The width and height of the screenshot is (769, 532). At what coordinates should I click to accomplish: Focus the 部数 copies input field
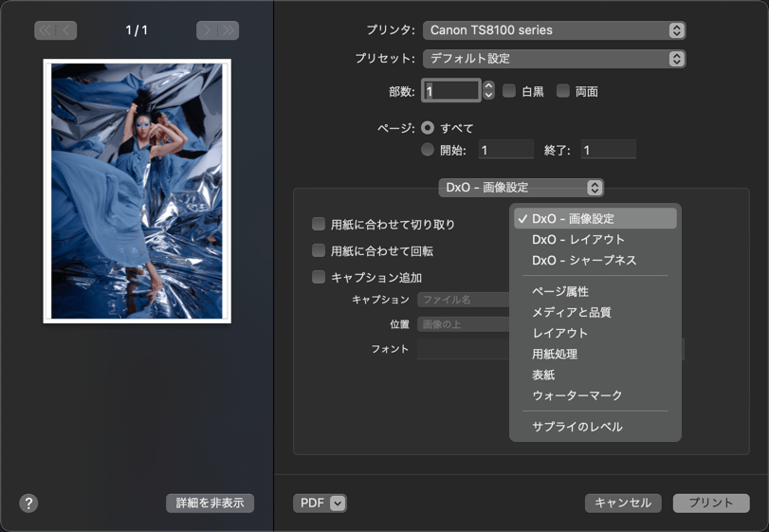coord(451,91)
